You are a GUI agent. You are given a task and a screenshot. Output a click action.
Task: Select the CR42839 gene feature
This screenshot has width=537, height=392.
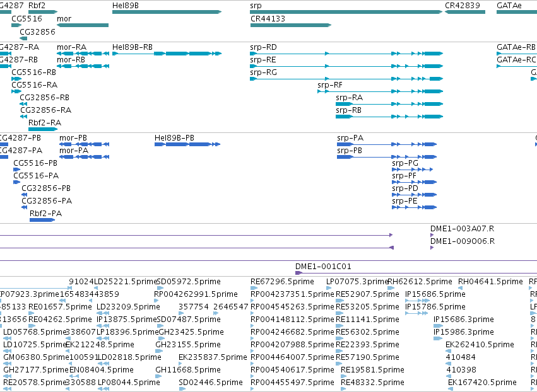click(x=464, y=12)
